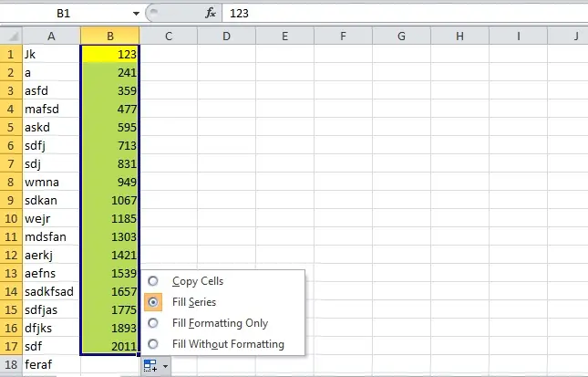Click cell containing text feraf
Image resolution: width=588 pixels, height=377 pixels.
51,364
